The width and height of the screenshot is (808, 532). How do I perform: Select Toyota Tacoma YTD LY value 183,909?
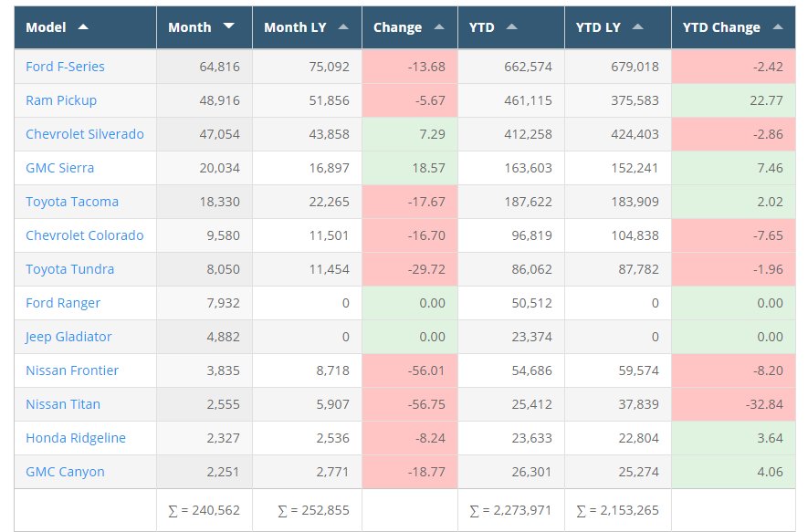pos(635,202)
